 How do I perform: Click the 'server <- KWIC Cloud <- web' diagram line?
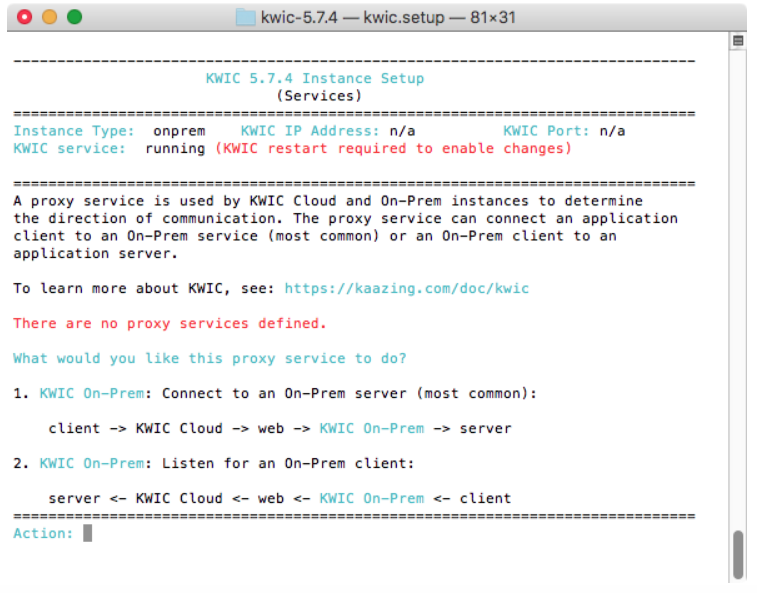coord(280,498)
